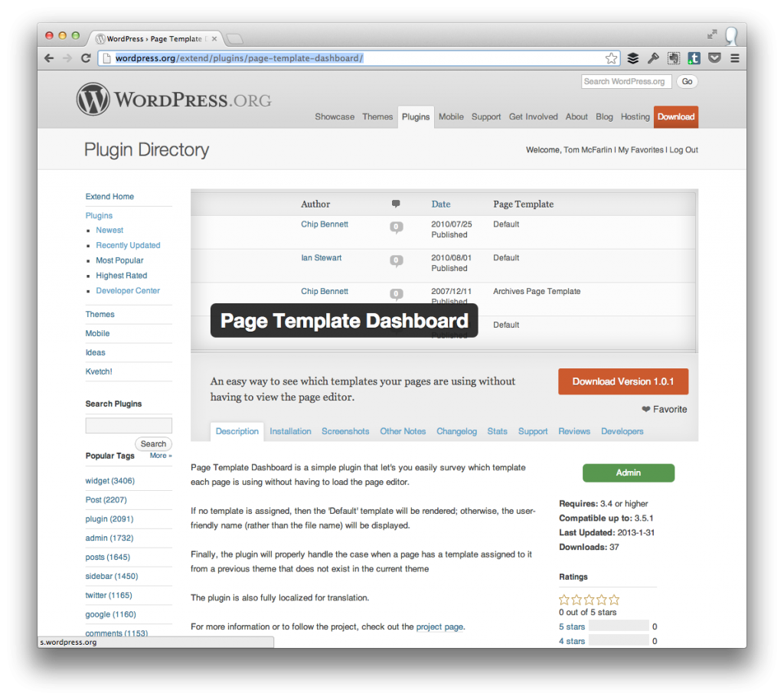The height and width of the screenshot is (700, 784).
Task: Click the first empty rating star
Action: click(x=564, y=600)
